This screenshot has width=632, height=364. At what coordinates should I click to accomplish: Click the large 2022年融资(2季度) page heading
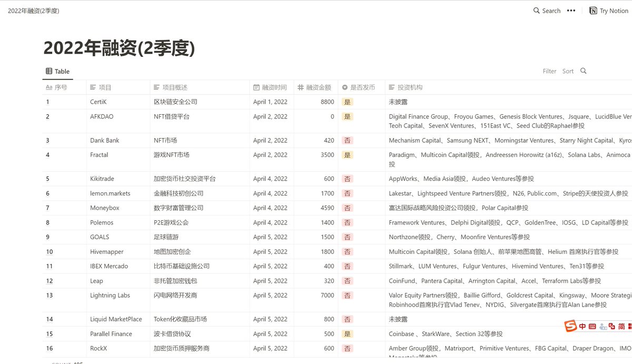[119, 48]
